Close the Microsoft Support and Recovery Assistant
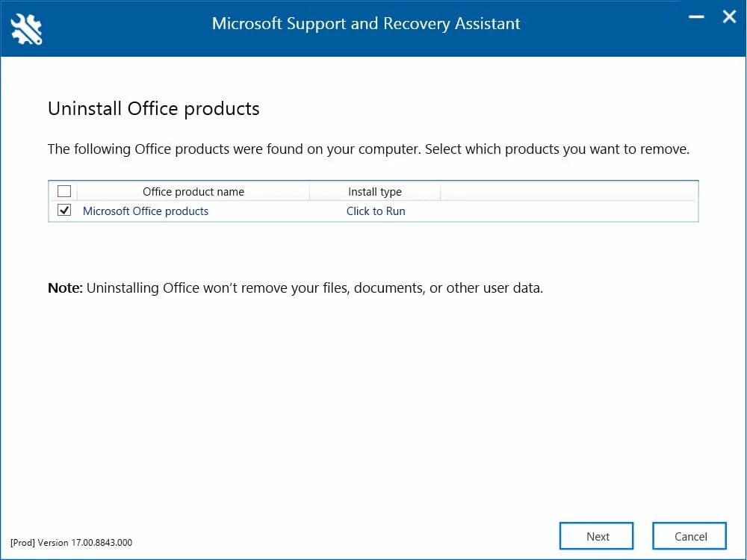 point(729,16)
